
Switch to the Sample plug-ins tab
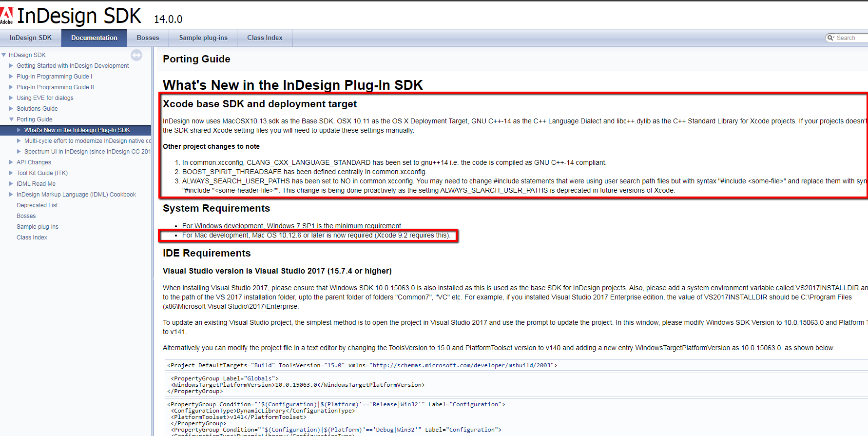tap(203, 38)
